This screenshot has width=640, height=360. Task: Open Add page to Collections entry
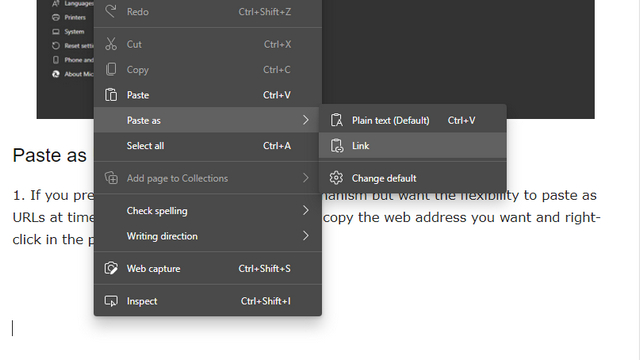coord(208,178)
